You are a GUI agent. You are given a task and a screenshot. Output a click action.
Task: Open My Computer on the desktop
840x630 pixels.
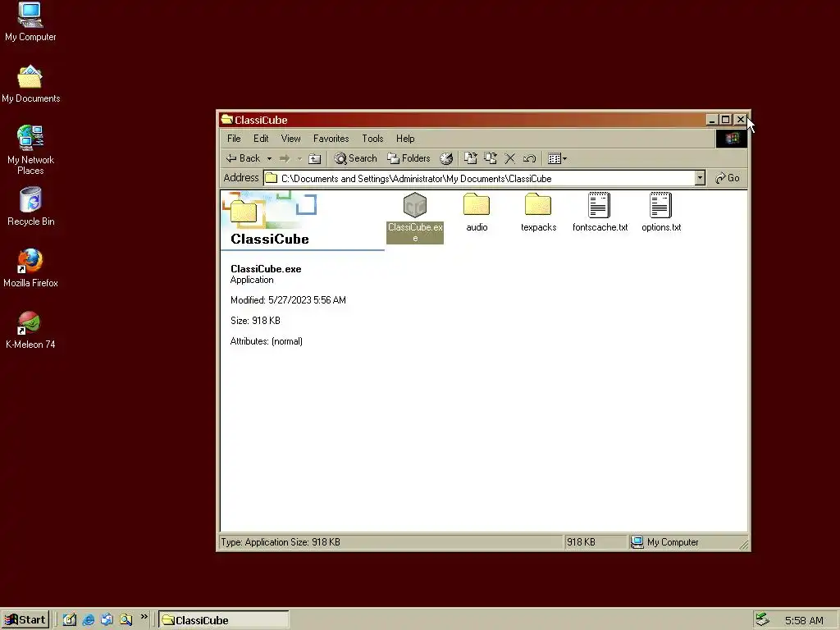click(x=30, y=22)
